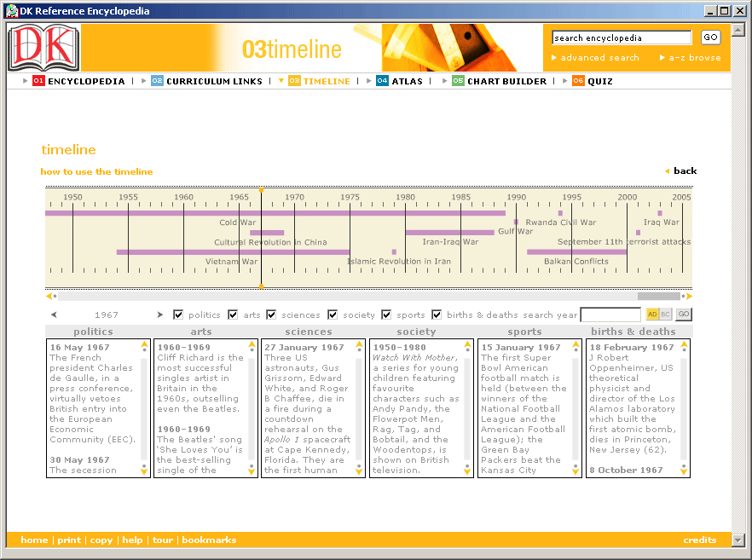Open advanced search
This screenshot has height=560, width=752.
[x=595, y=58]
